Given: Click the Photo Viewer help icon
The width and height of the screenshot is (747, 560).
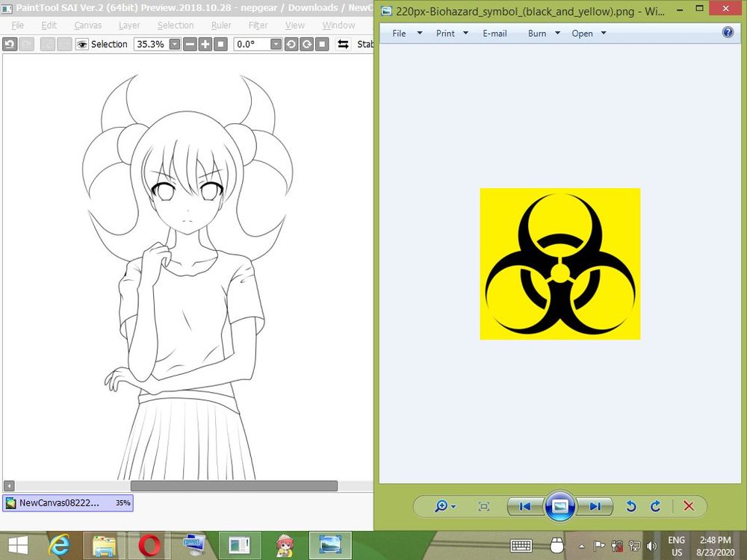Looking at the screenshot, I should [728, 32].
